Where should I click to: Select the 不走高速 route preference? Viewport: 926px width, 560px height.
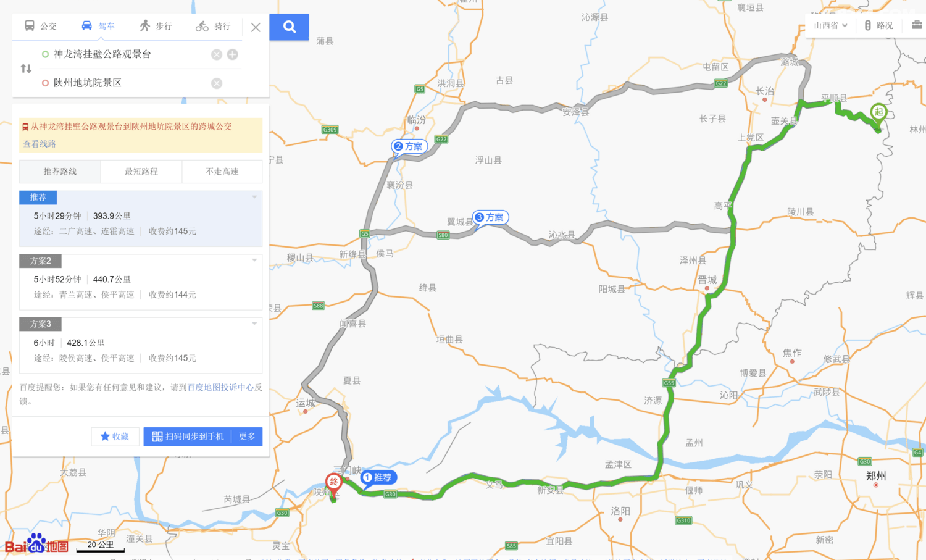point(222,172)
